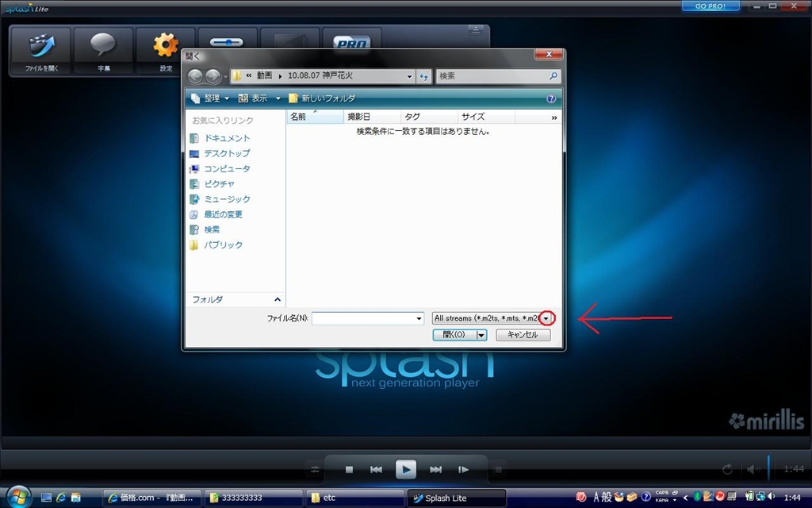Open the file name history dropdown arrow

[419, 318]
